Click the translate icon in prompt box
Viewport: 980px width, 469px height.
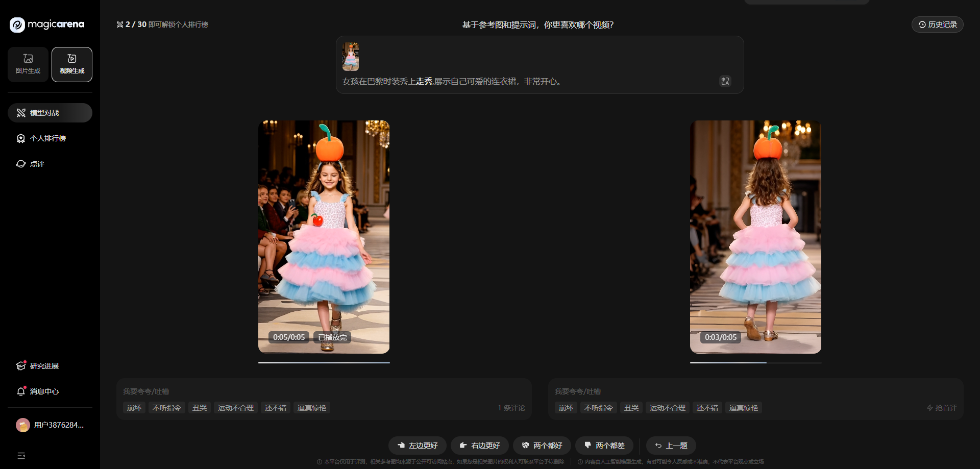click(x=725, y=82)
